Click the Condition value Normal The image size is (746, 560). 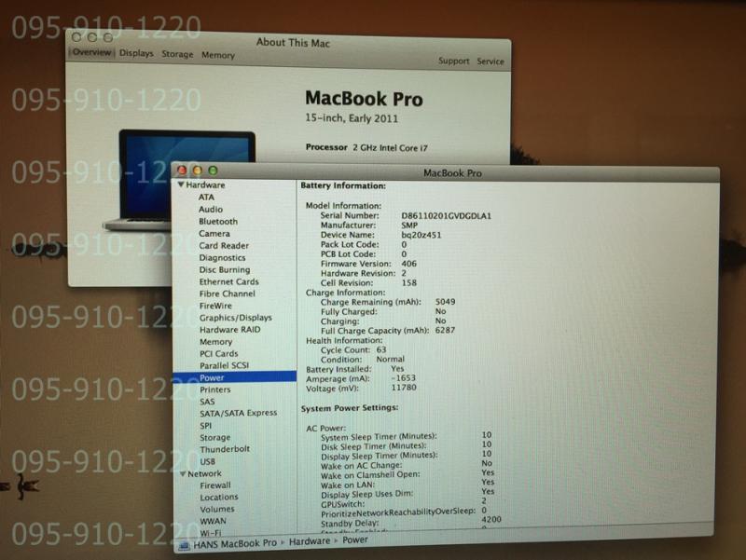[390, 359]
